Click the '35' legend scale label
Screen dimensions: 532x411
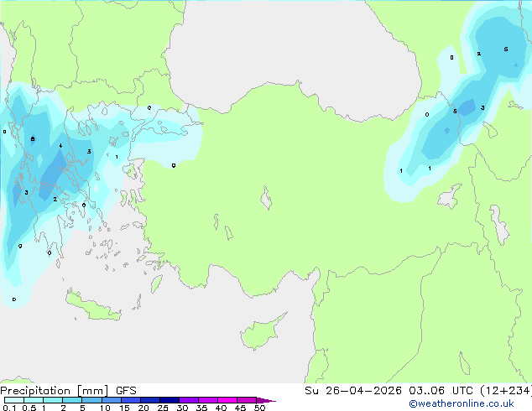pyautogui.click(x=201, y=408)
